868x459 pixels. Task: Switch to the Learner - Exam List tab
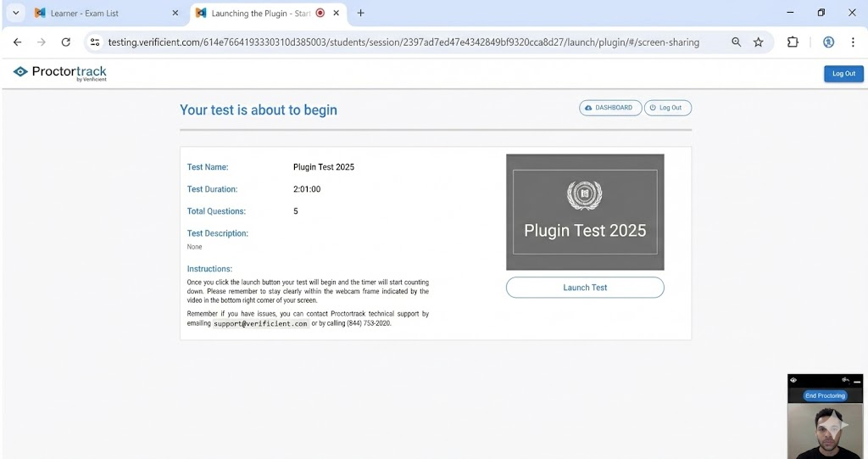[x=104, y=13]
